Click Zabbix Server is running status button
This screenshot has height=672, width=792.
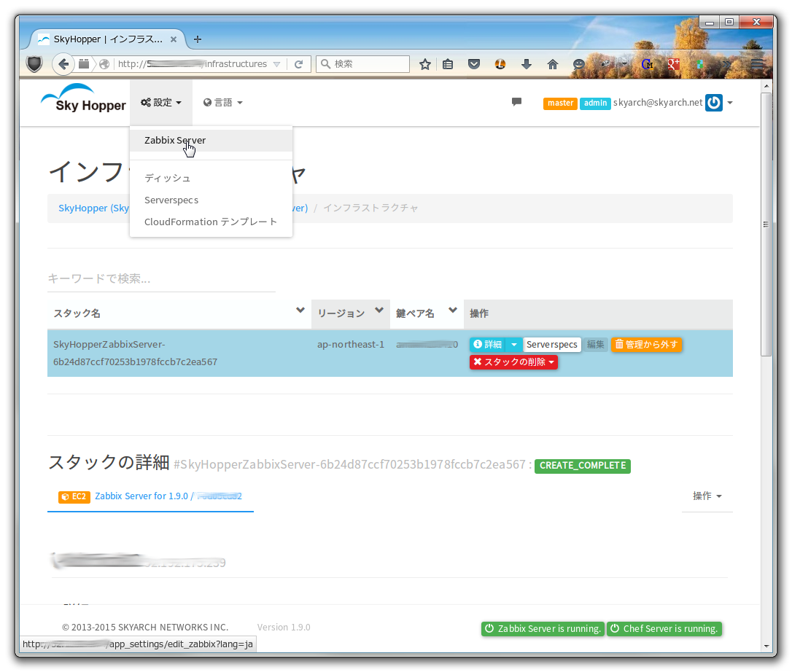point(543,628)
